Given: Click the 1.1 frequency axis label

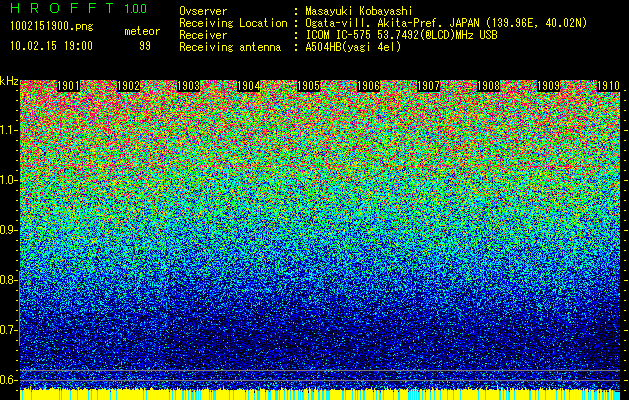Looking at the screenshot, I should tap(8, 130).
